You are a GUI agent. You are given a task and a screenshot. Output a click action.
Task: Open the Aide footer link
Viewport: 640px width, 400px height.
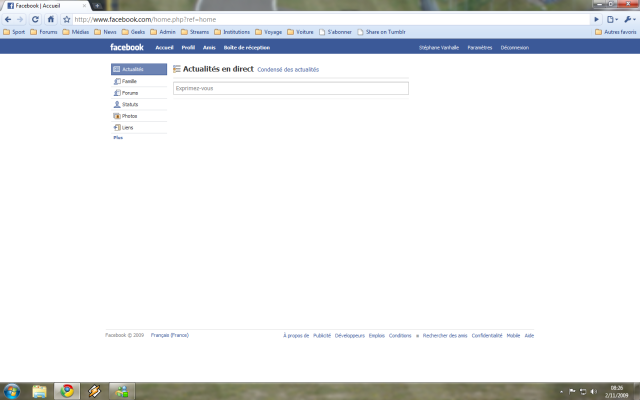(x=529, y=336)
